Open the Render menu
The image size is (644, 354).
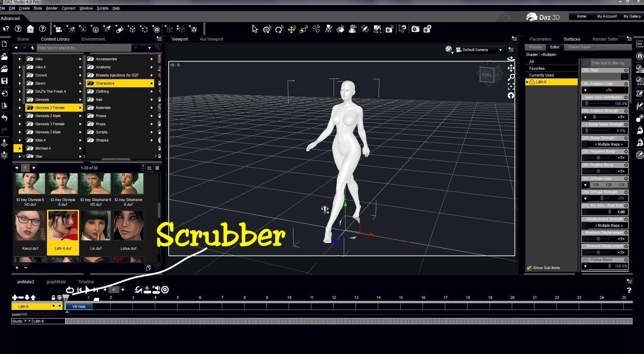52,8
